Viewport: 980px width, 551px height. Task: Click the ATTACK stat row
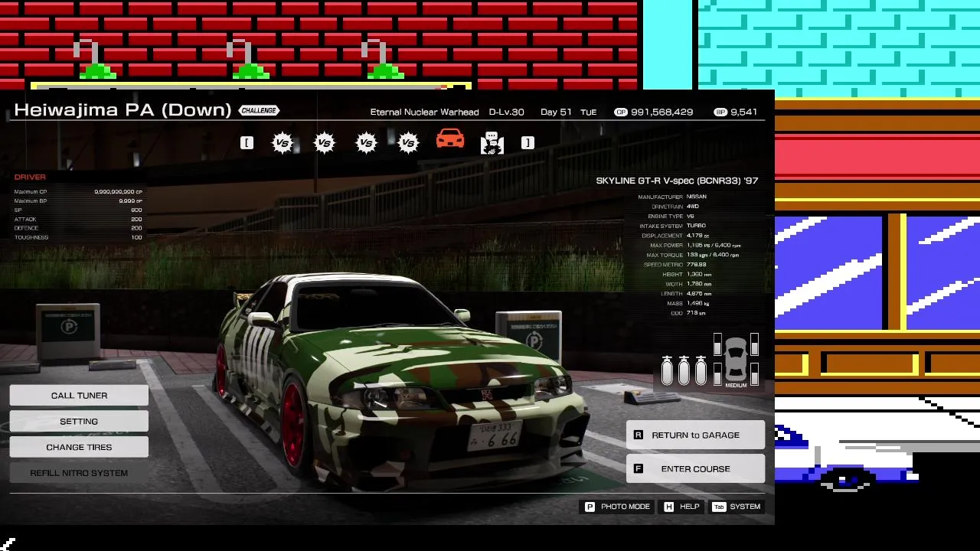point(78,219)
